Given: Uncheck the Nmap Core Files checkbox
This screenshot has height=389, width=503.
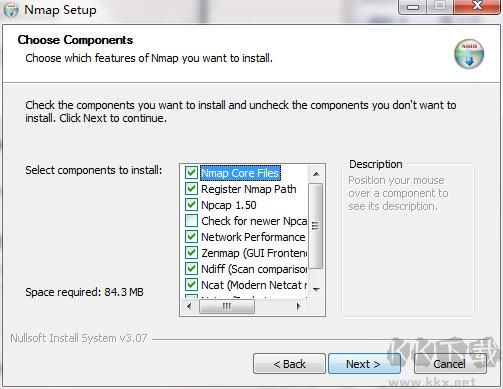Looking at the screenshot, I should coord(191,173).
